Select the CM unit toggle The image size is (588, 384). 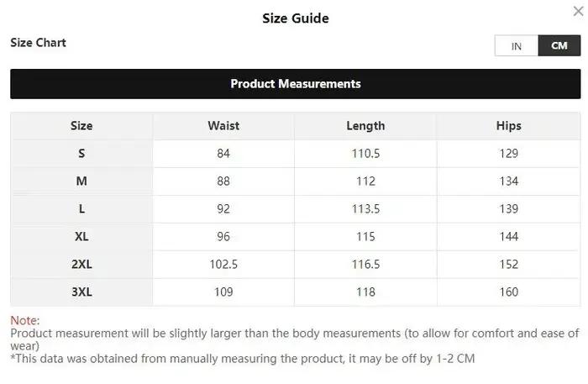(559, 45)
